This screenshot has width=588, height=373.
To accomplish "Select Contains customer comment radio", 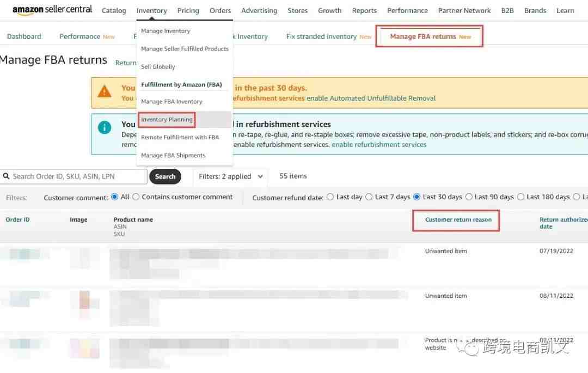I will pos(136,197).
